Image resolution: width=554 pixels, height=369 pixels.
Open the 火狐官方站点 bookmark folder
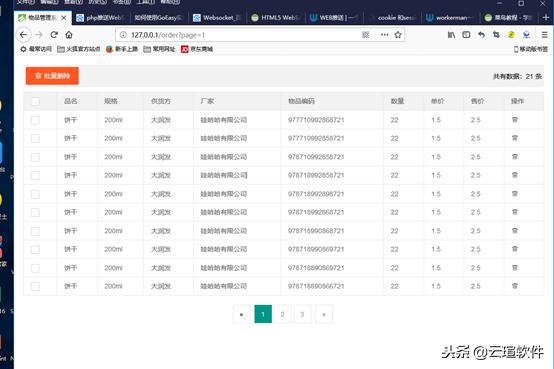coord(79,49)
